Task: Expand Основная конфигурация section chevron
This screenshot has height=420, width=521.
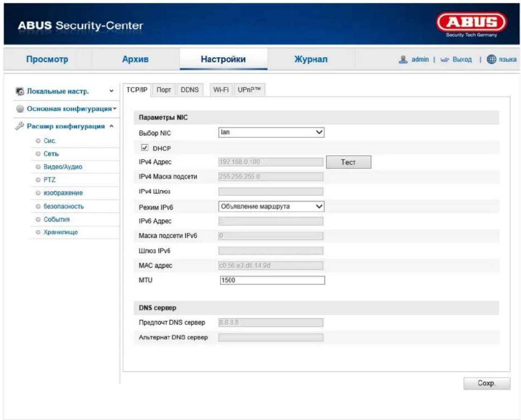Action: [115, 109]
